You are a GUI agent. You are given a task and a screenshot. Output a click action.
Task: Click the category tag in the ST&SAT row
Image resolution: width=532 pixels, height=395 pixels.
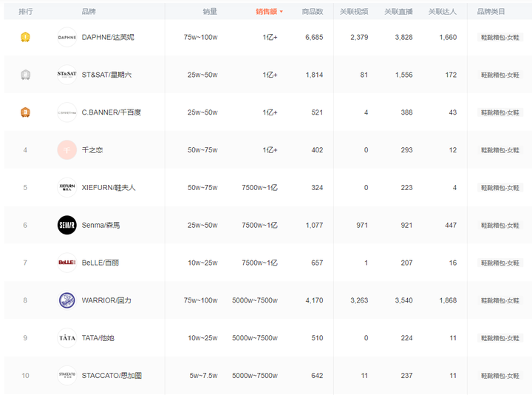(500, 75)
